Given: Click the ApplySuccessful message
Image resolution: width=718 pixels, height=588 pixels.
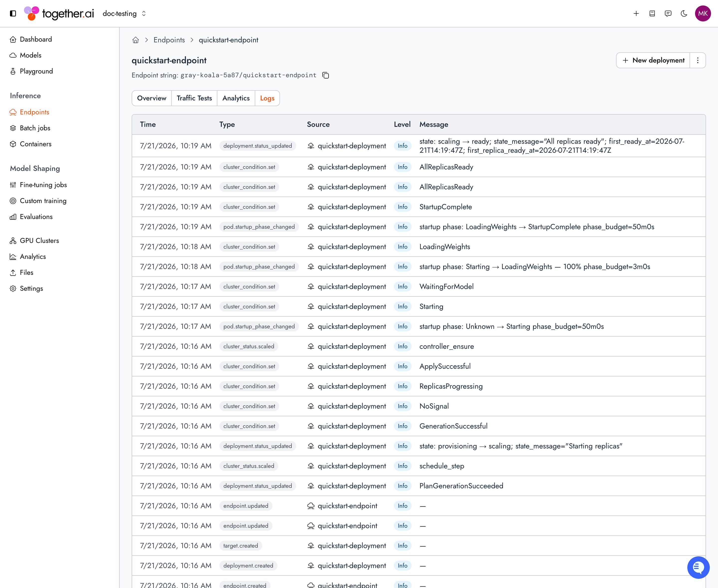Looking at the screenshot, I should [445, 367].
